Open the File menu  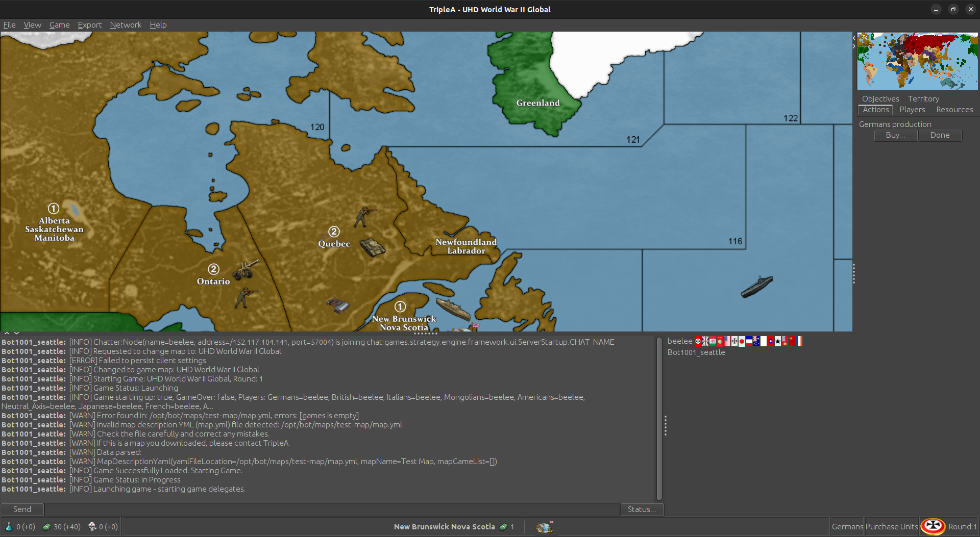coord(9,24)
